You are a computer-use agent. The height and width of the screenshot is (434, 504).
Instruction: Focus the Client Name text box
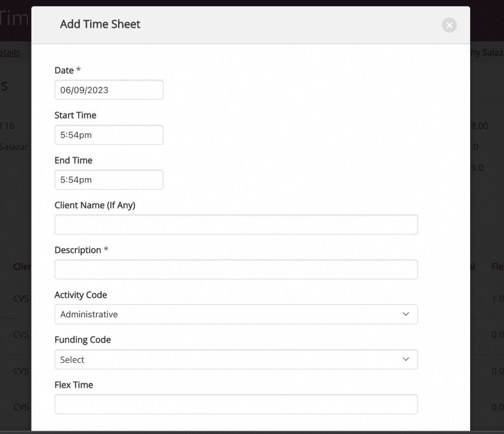pos(236,225)
